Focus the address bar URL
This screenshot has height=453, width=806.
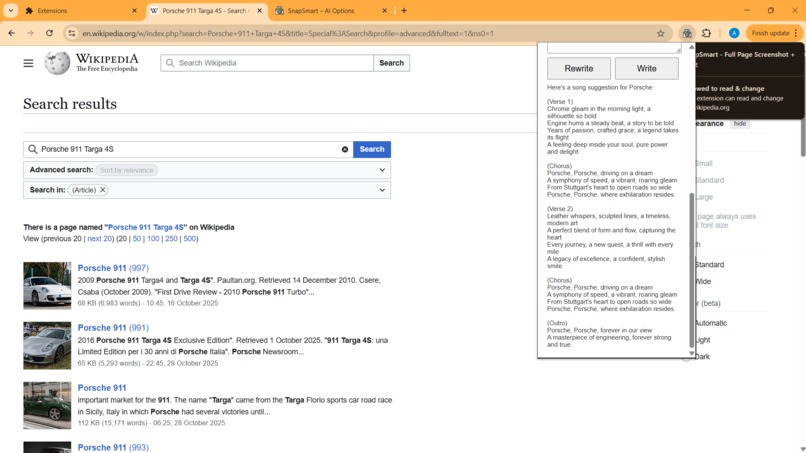[x=288, y=33]
